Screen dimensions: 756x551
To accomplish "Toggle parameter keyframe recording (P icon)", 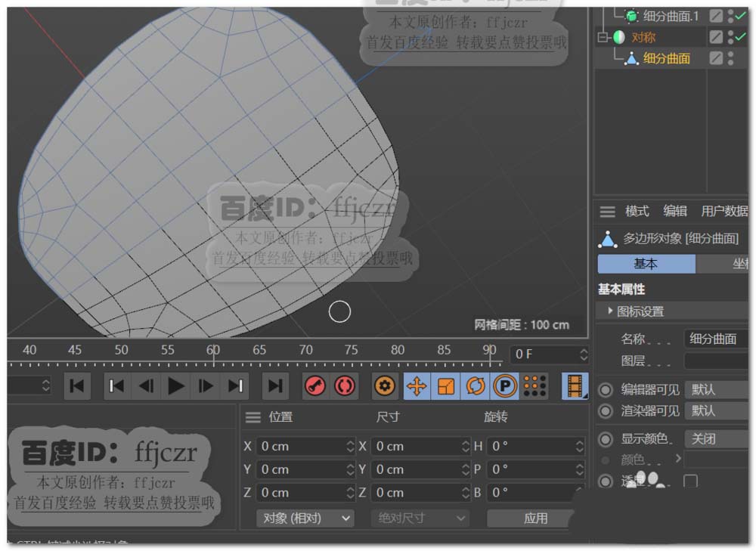I will (505, 386).
